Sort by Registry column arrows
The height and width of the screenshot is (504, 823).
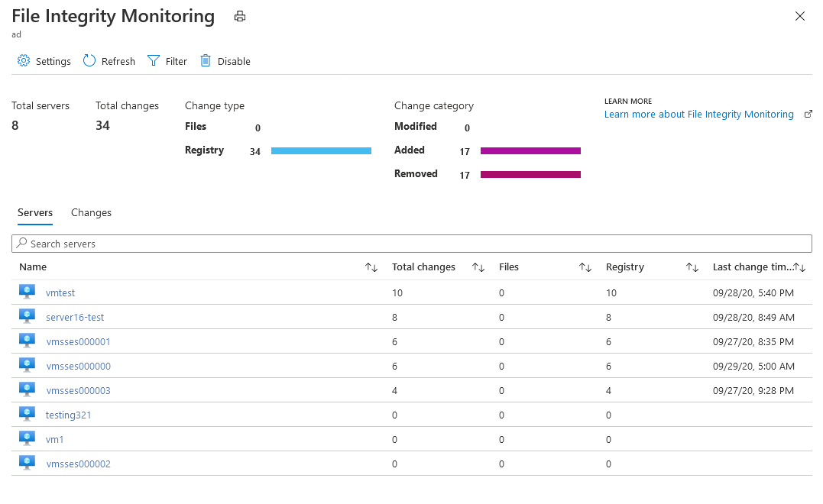[692, 267]
